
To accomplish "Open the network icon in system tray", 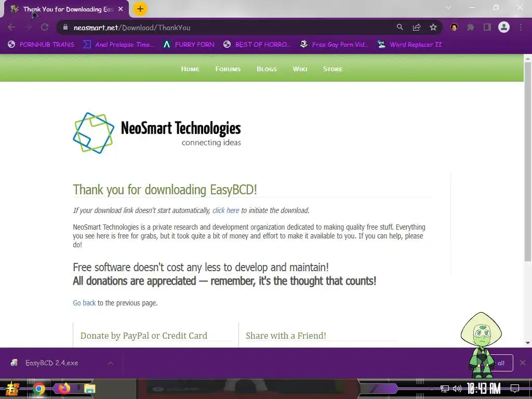I will [x=445, y=389].
